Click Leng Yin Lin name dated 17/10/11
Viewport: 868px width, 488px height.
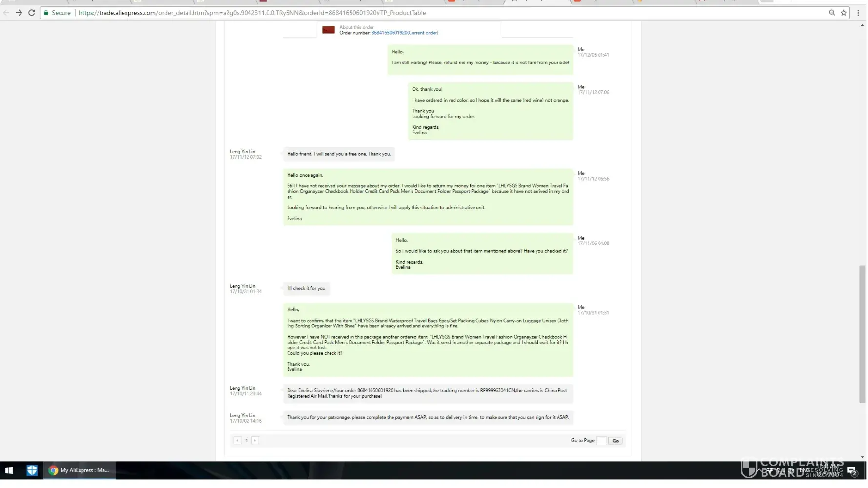point(243,388)
